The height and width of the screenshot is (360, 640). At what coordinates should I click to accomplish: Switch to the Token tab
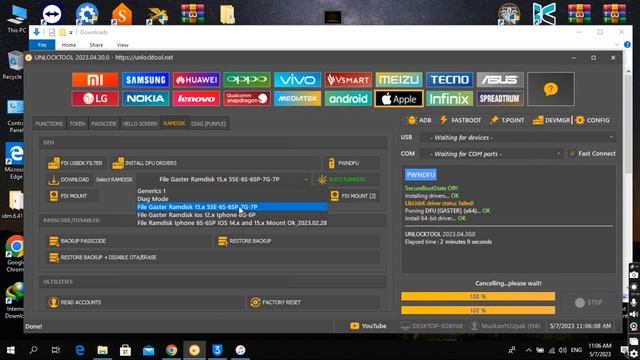pos(77,124)
